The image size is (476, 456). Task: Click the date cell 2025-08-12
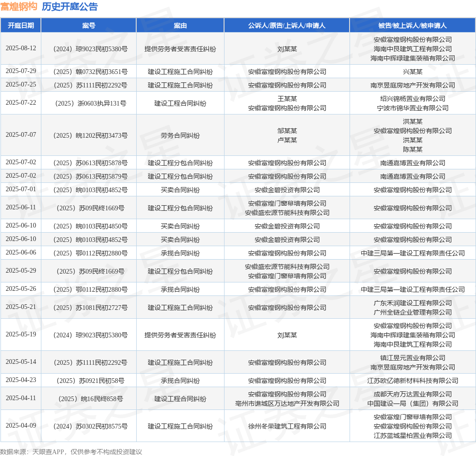[x=20, y=48]
